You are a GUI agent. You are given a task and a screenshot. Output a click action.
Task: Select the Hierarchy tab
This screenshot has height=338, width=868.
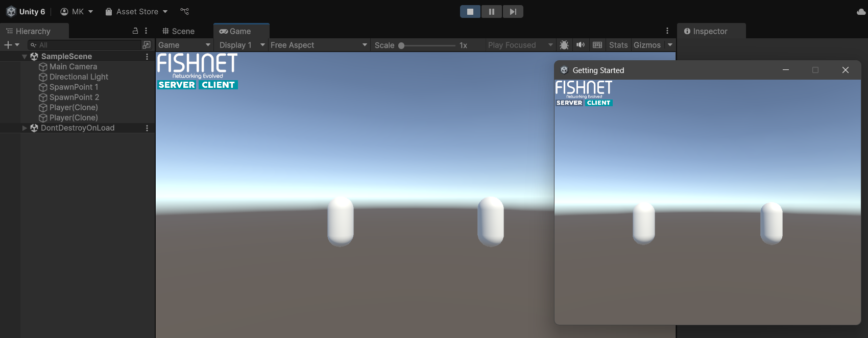[34, 31]
